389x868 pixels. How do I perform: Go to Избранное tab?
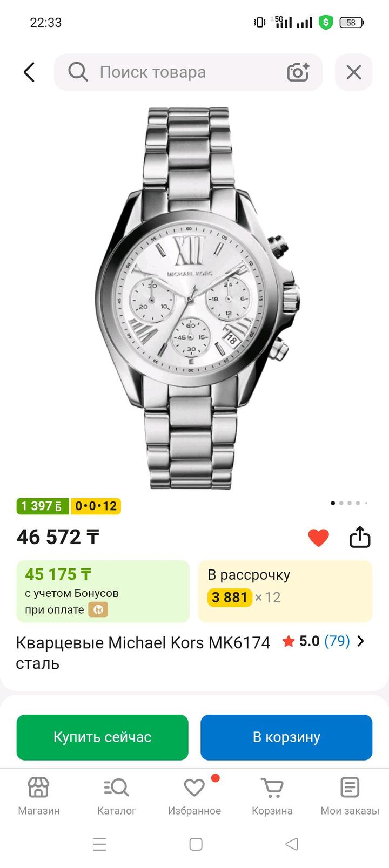(x=194, y=797)
